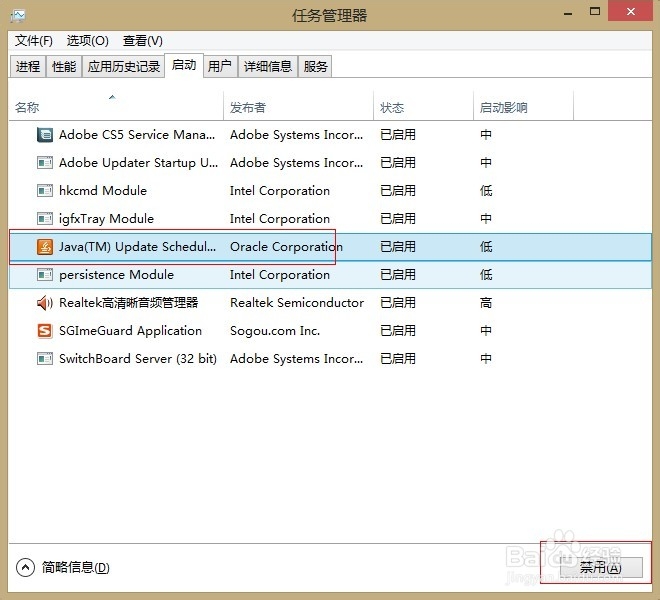The width and height of the screenshot is (660, 600).
Task: Click 已启用 status in hkcmd Module row
Action: coord(398,191)
